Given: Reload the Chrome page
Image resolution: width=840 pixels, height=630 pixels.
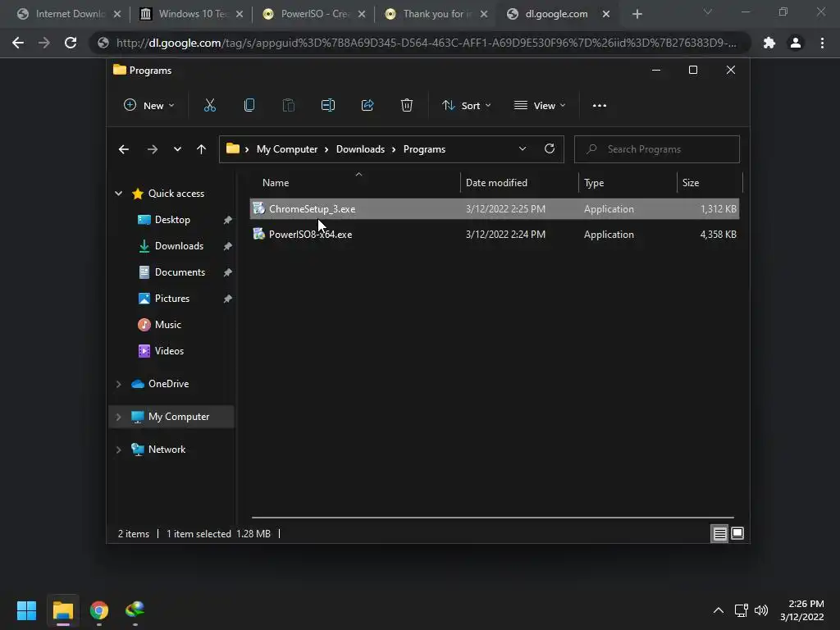Looking at the screenshot, I should point(71,43).
